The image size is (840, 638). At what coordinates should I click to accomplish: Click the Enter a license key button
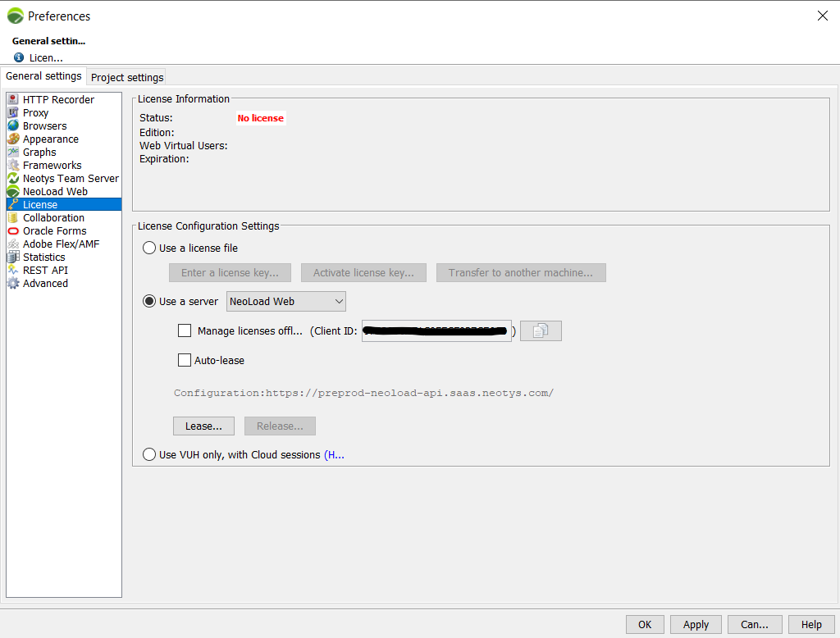230,272
